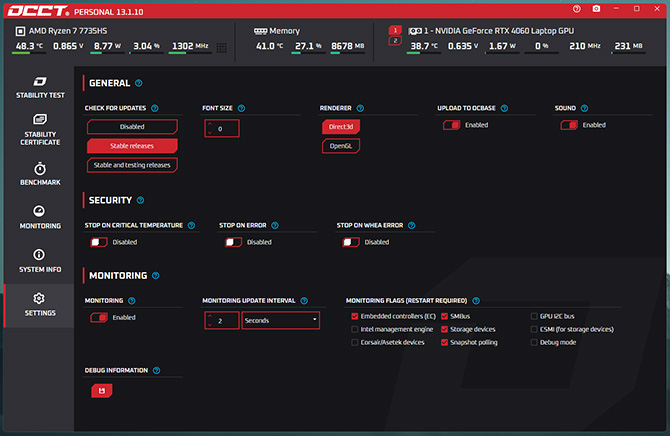Click the memory usage 8678 MB reading
Screen dimensions: 670x436
pyautogui.click(x=347, y=46)
